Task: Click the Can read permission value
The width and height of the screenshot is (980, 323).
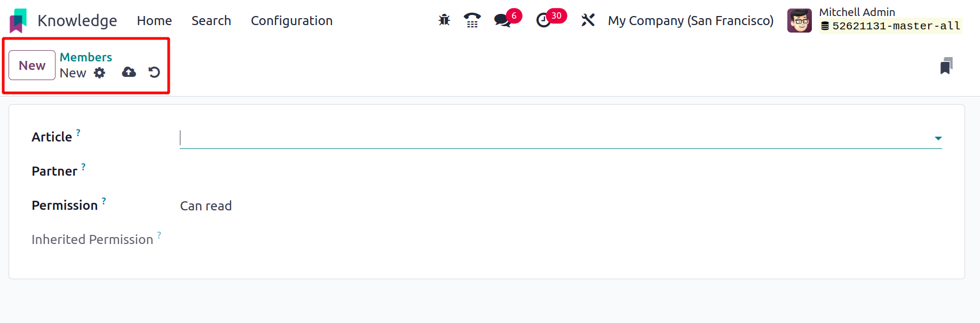Action: click(x=206, y=206)
